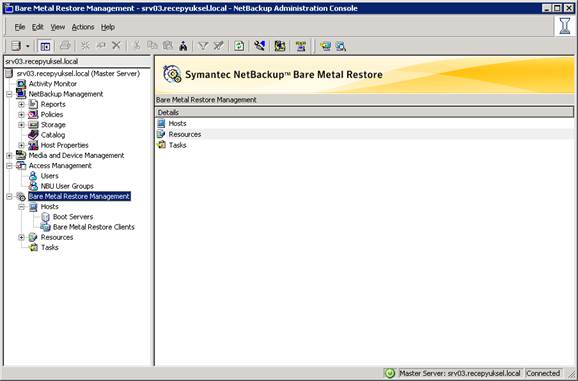
Task: Click the Delete X toolbar icon
Action: click(x=116, y=45)
